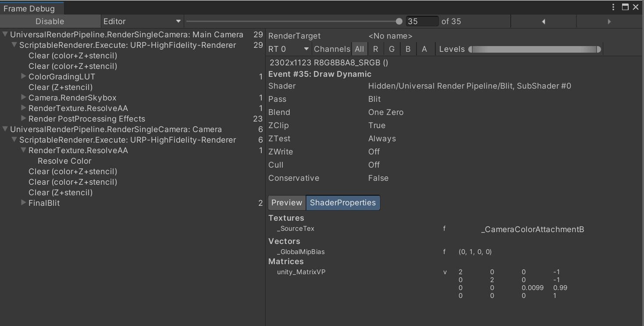
Task: Maximize the Frame Debug window
Action: pyautogui.click(x=626, y=7)
